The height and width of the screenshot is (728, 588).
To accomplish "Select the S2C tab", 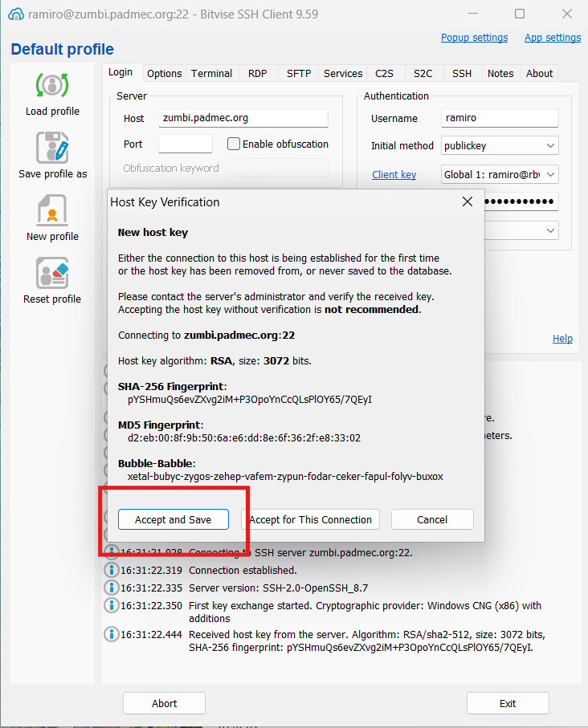I will coord(423,73).
